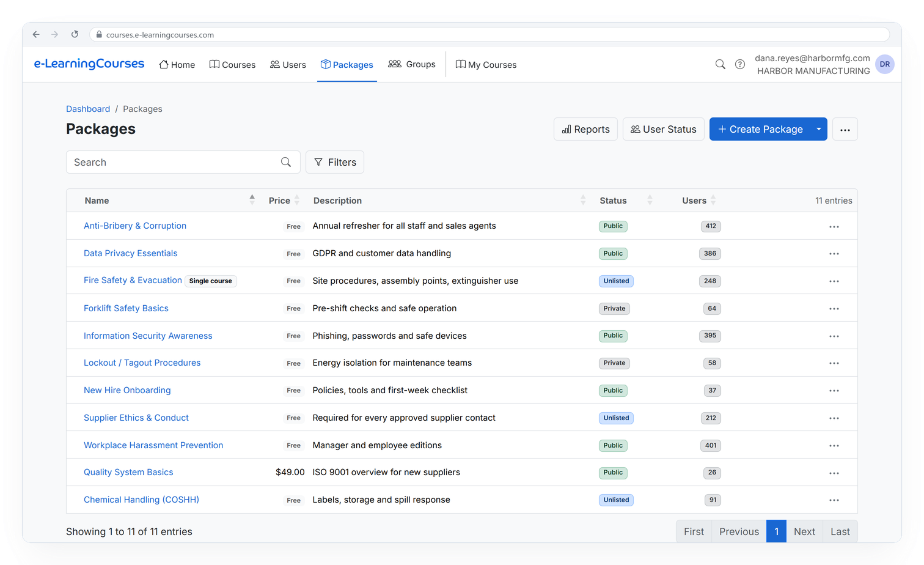Click the browser forward arrow
The height and width of the screenshot is (565, 924).
tap(55, 35)
